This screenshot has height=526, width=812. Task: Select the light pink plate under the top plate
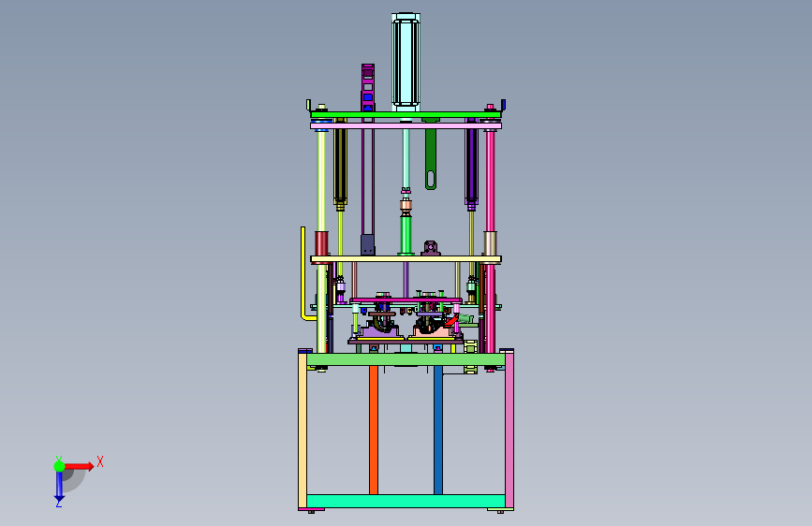click(x=406, y=125)
